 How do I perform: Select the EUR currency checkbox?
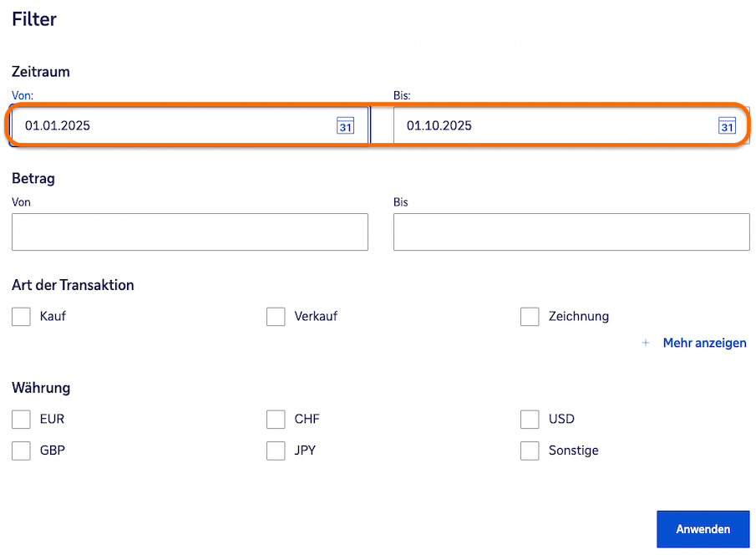pos(22,419)
